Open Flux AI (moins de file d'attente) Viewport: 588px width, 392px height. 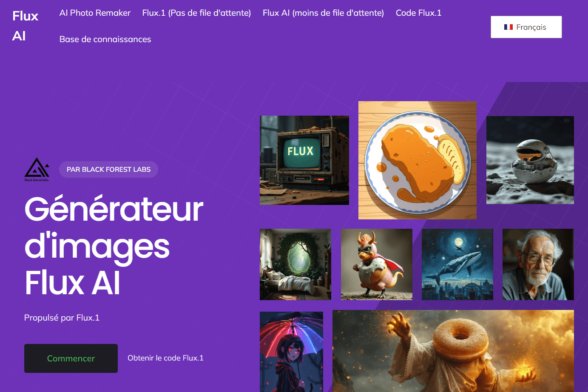click(323, 13)
